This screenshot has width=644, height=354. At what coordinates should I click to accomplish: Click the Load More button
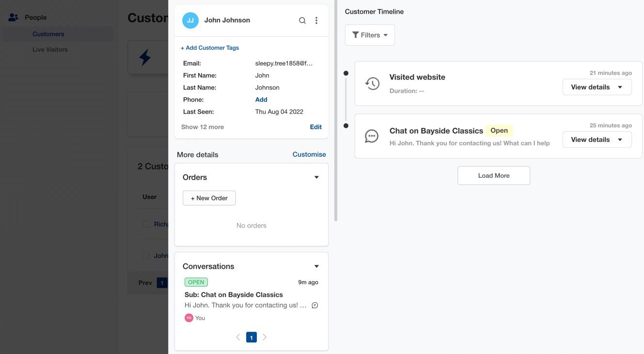pos(493,175)
